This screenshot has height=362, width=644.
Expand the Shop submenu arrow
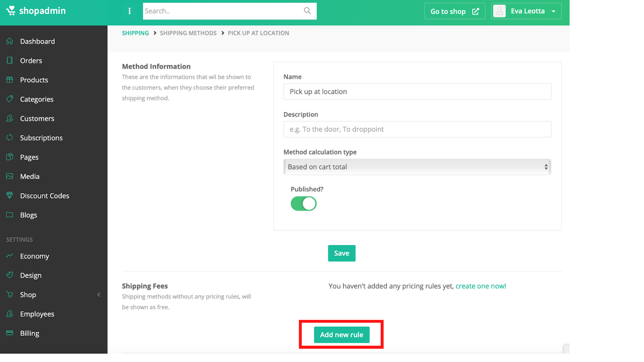pos(99,294)
